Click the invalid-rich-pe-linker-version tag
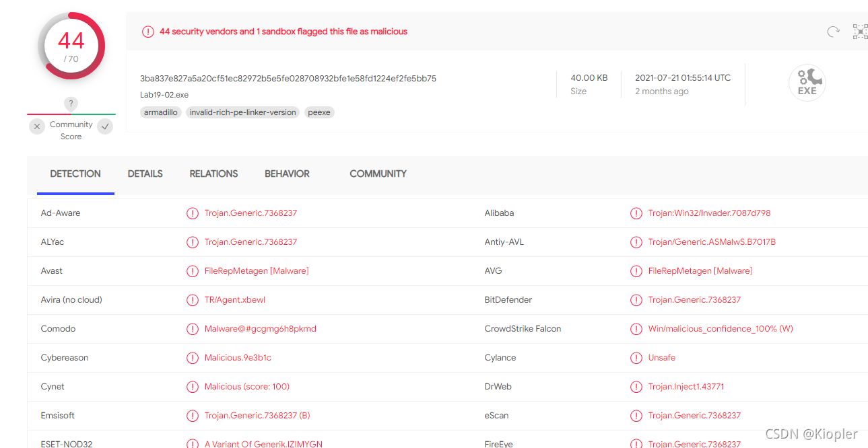868x448 pixels. tap(243, 112)
